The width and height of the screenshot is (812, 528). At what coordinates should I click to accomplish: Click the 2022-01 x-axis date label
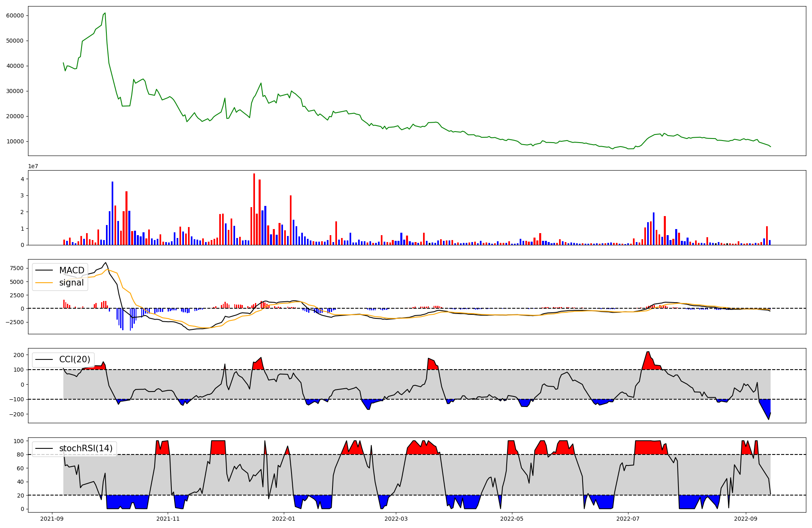283,519
